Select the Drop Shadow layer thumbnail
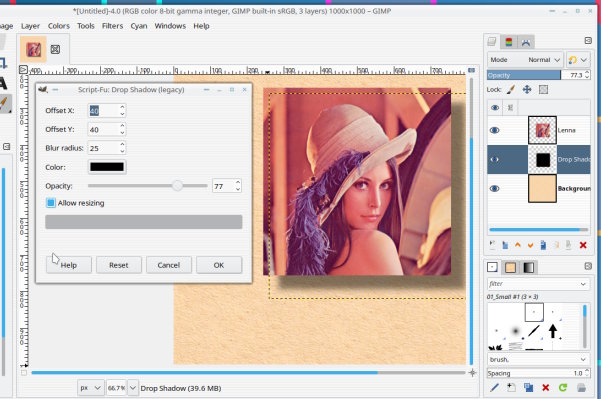Viewport: 601px width, 399px height. pyautogui.click(x=542, y=159)
